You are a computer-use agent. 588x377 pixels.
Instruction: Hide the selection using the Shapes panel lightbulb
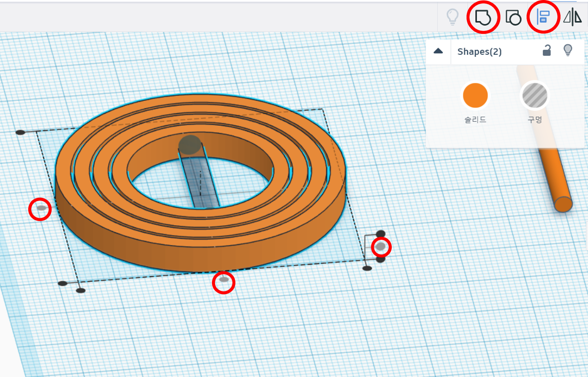[x=568, y=51]
